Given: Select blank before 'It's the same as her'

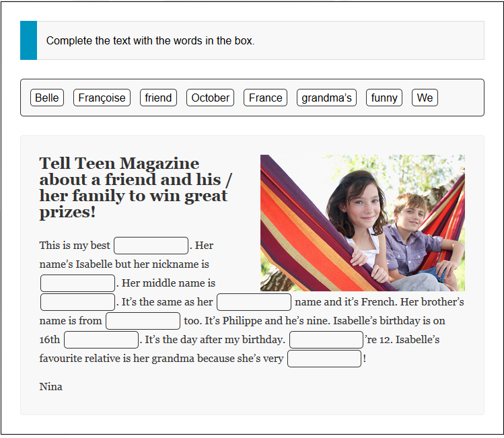Looking at the screenshot, I should 77,302.
